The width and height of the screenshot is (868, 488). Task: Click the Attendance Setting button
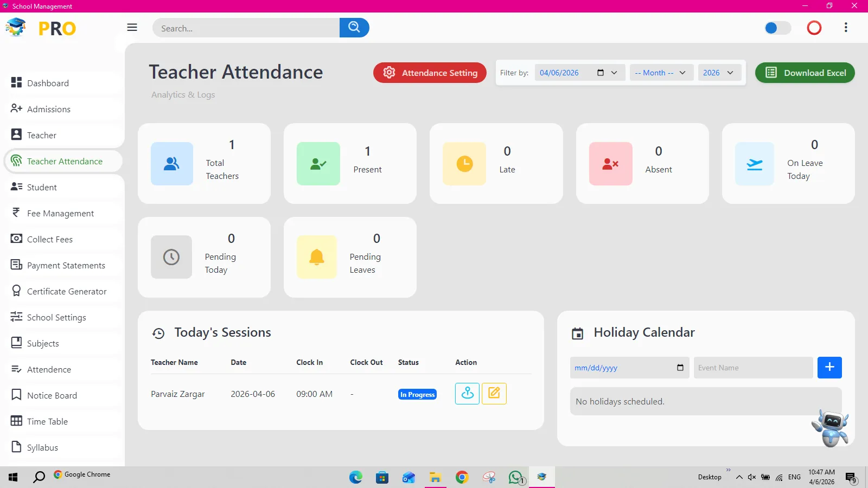click(x=430, y=73)
